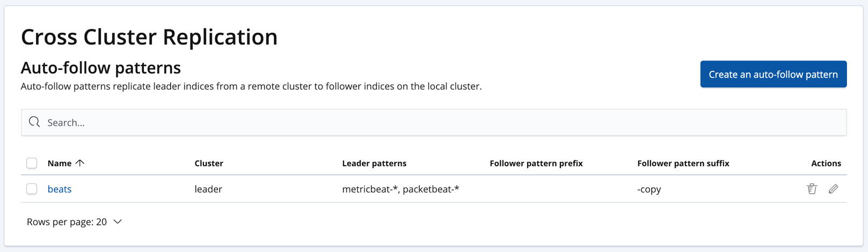
Task: Click the Follower pattern suffix header
Action: [683, 163]
